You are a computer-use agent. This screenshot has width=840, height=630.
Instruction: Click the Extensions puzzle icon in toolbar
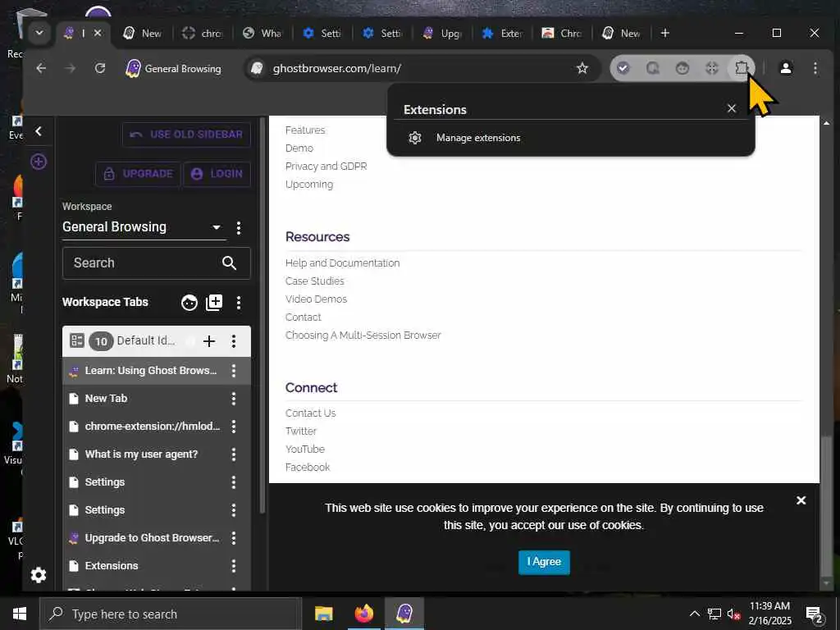pyautogui.click(x=742, y=68)
